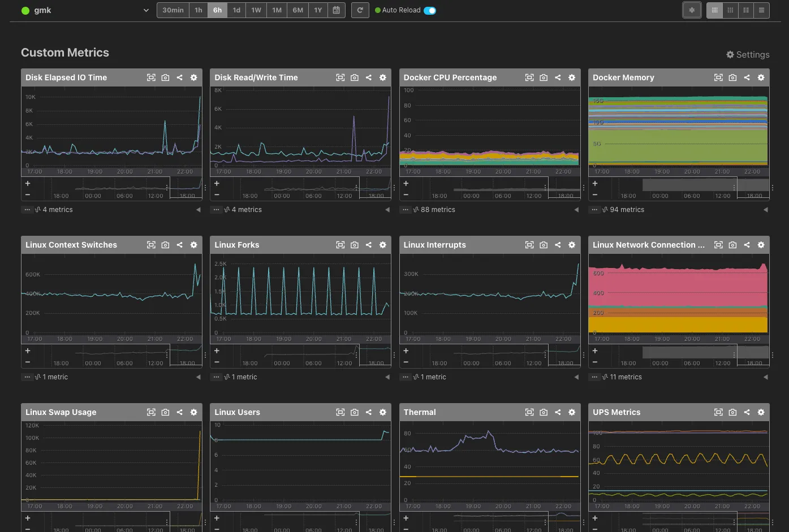Open Custom Metrics Settings
Viewport: 789px width, 532px height.
pyautogui.click(x=748, y=55)
